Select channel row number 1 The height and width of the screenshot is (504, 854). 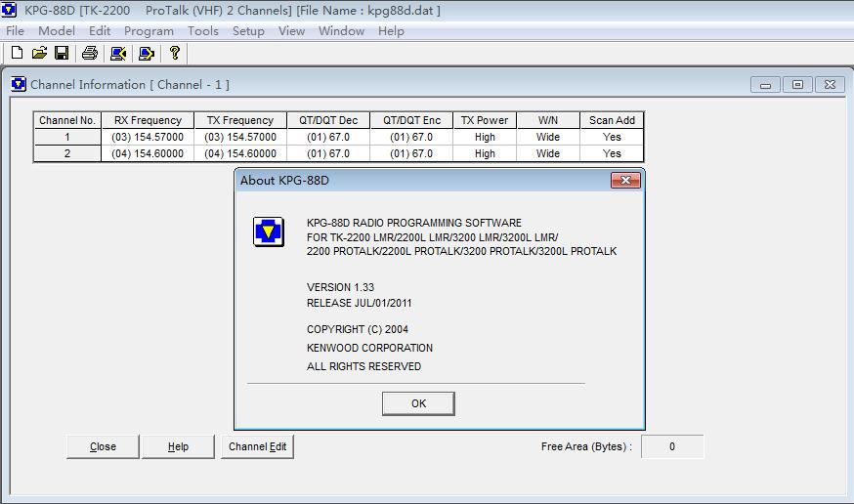pos(67,137)
